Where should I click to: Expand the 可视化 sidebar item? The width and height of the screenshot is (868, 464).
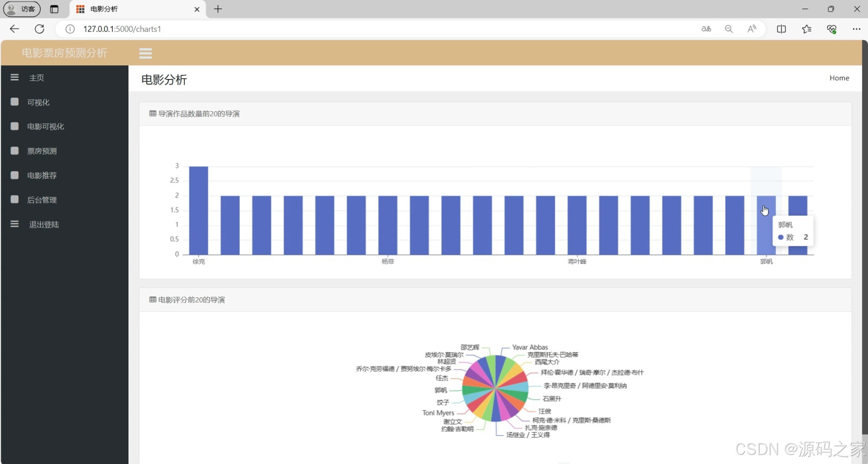tap(38, 102)
